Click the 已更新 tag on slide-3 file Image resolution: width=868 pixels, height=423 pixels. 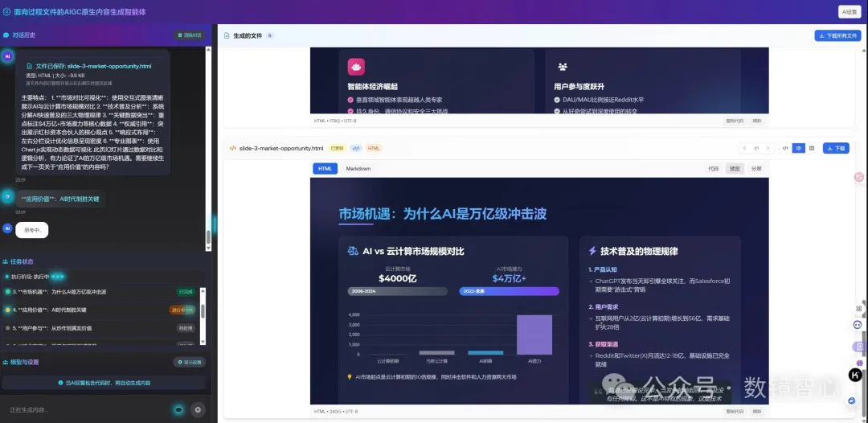point(337,149)
